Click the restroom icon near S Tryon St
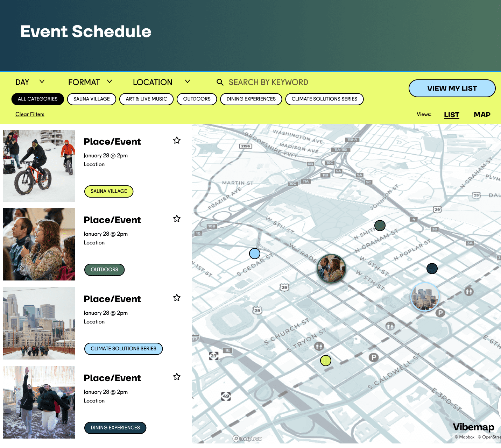501x448 pixels. [319, 346]
